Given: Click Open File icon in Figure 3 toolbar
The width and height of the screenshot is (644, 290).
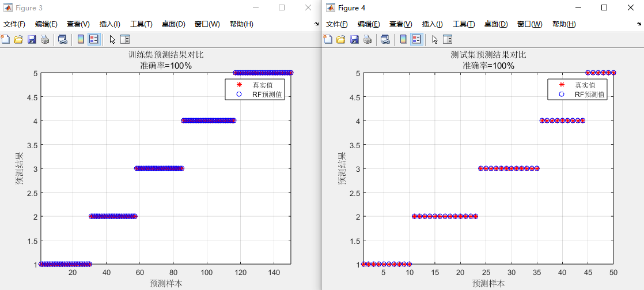Looking at the screenshot, I should (18, 39).
